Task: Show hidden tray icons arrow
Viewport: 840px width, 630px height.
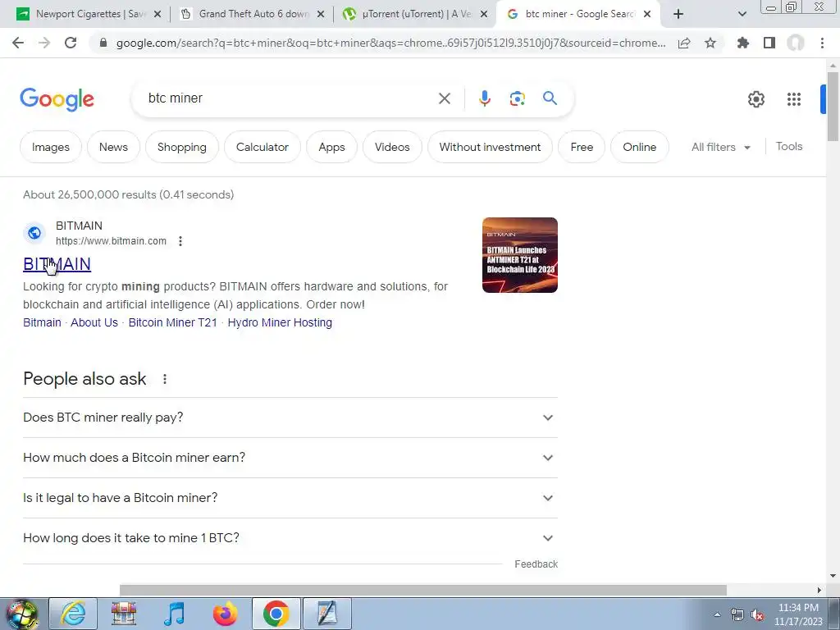Action: [x=717, y=614]
